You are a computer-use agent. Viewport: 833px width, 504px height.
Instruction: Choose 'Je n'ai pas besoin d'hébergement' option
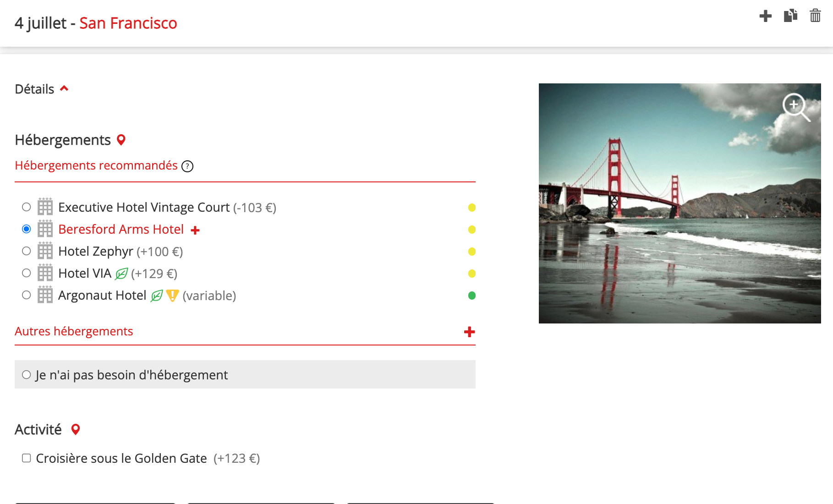pyautogui.click(x=27, y=375)
